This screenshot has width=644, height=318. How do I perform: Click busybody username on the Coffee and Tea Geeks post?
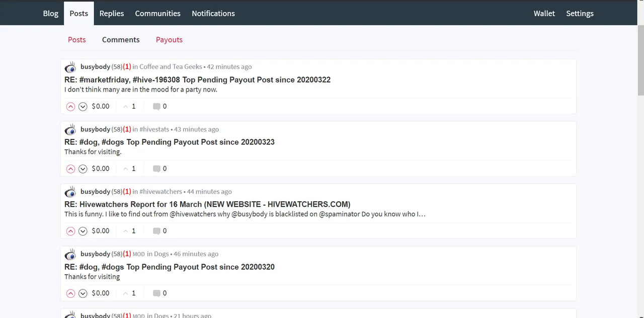tap(95, 67)
